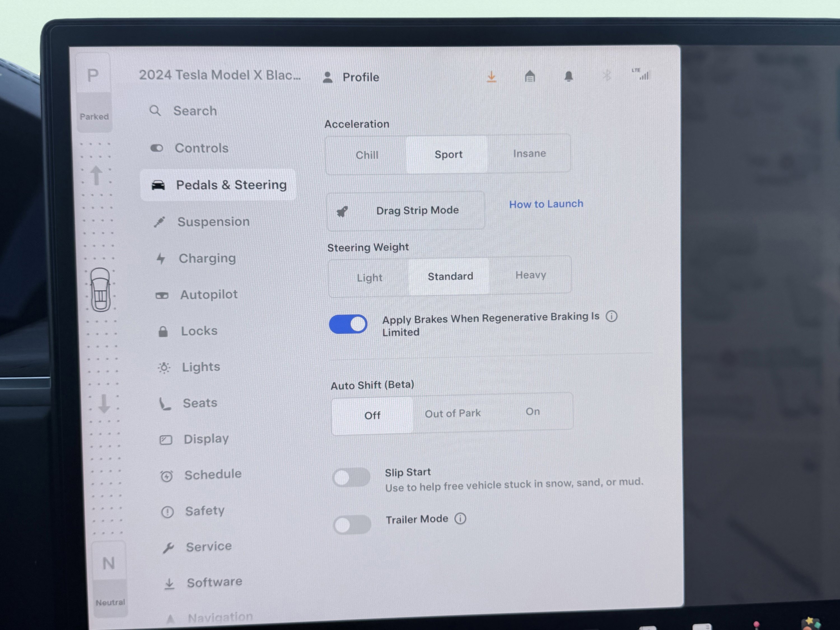Toggle Apply Brakes When Regenerative Braking Is Limited

(348, 324)
